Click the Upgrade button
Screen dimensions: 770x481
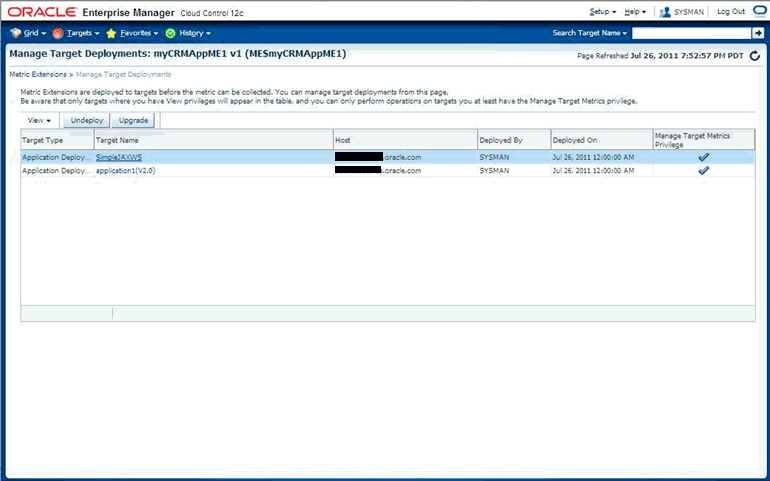(133, 120)
